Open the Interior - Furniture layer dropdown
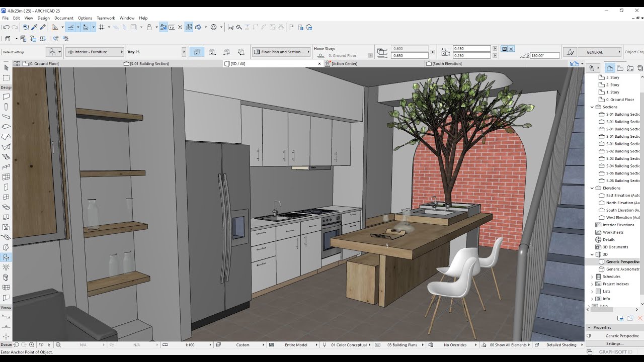This screenshot has height=362, width=644. (x=95, y=52)
